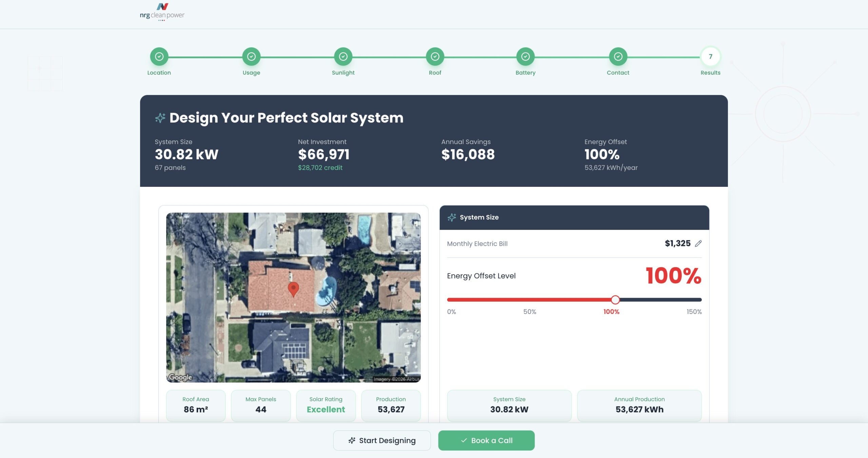Screen dimensions: 868x458
Task: Click the Usage step label
Action: (251, 73)
